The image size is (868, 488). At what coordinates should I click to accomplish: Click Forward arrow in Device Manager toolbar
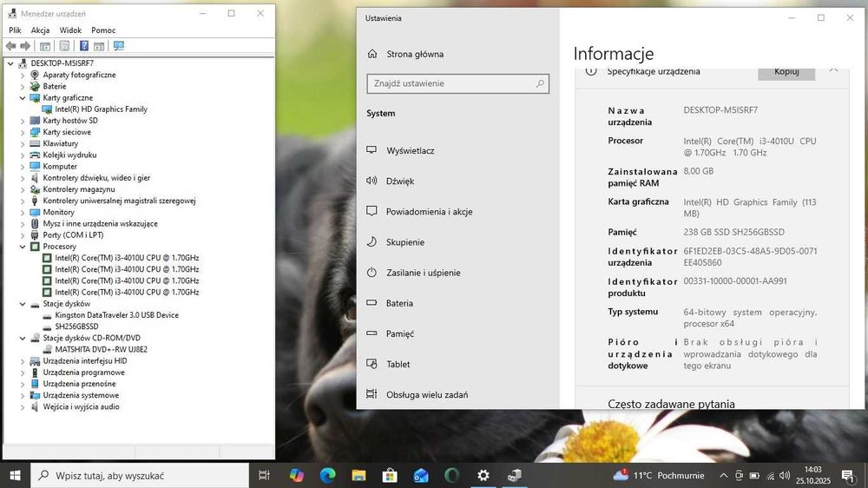point(25,46)
